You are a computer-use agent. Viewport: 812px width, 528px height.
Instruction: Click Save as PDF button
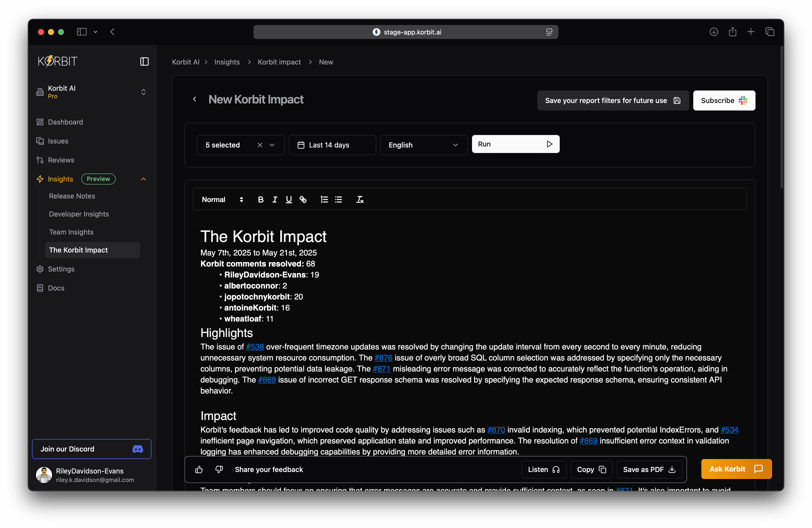coord(649,470)
